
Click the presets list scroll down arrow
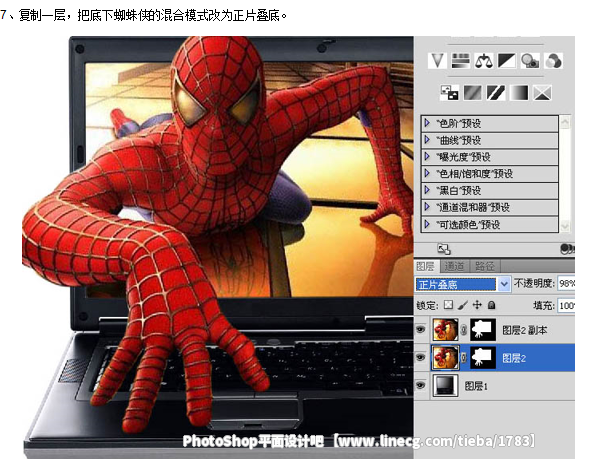coord(565,226)
